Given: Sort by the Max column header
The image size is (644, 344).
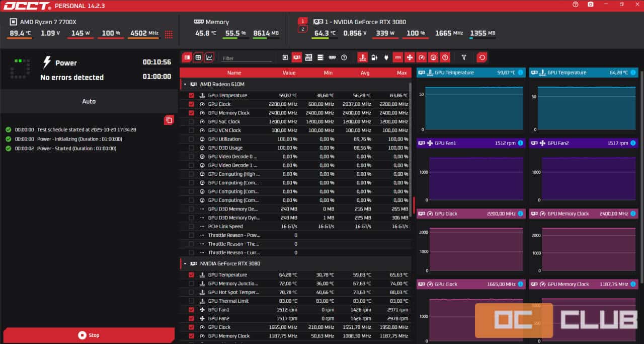Looking at the screenshot, I should (401, 73).
